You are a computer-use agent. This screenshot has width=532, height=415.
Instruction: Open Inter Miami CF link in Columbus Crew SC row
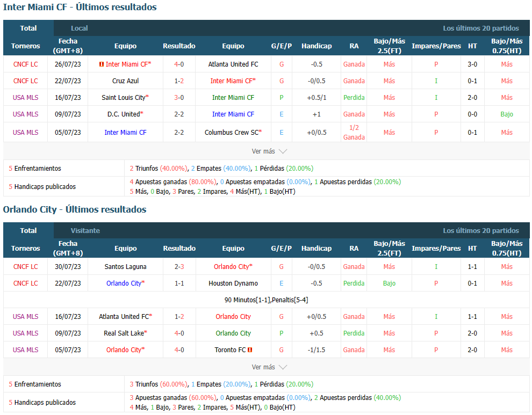[126, 133]
